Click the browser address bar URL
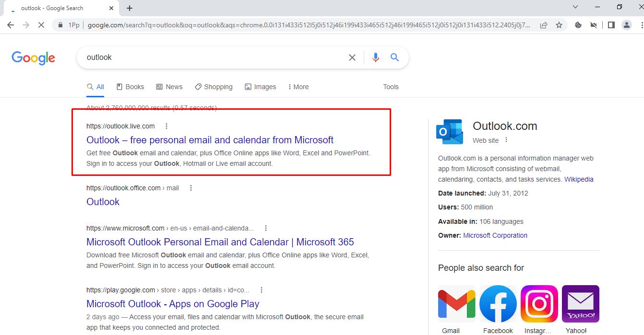This screenshot has height=335, width=644. (309, 25)
